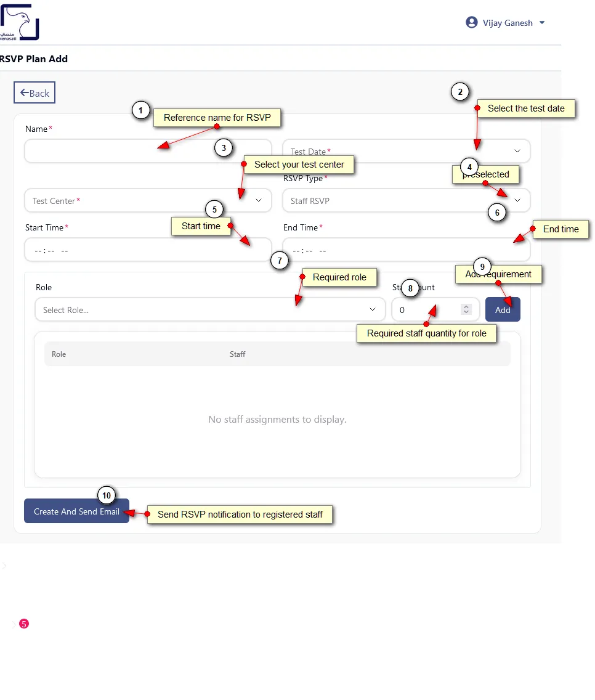Click the Name text field

(x=92, y=151)
